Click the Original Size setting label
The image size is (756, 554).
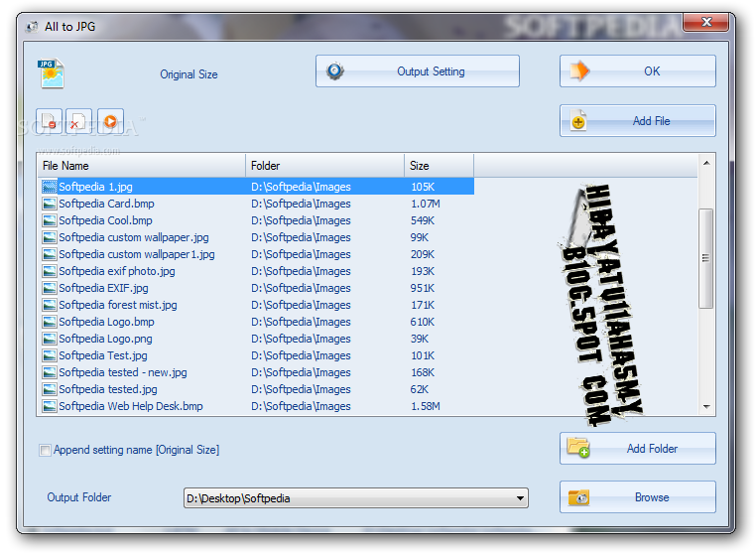click(x=189, y=74)
